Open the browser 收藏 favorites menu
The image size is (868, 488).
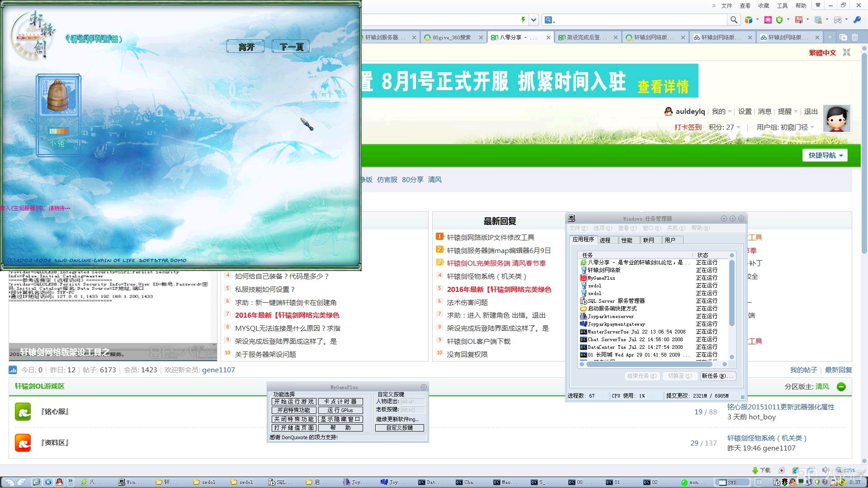click(x=764, y=5)
